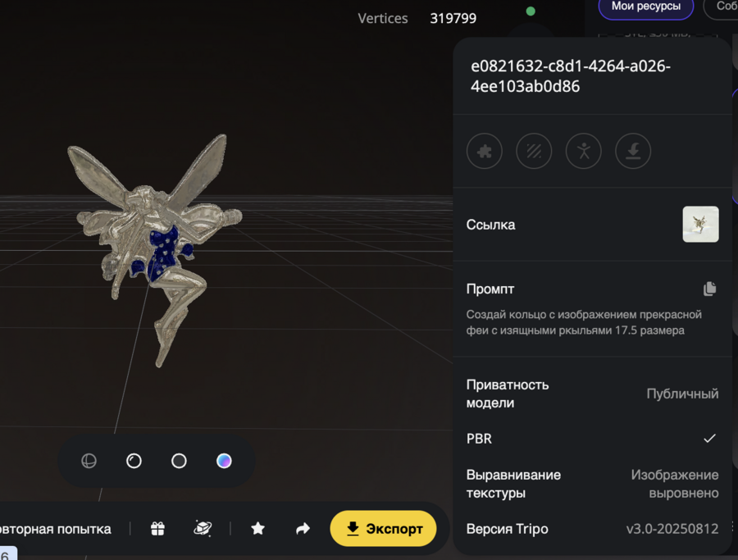Open the reference image thumbnail next to Ссылка
Screen dimensions: 738x560
[700, 224]
